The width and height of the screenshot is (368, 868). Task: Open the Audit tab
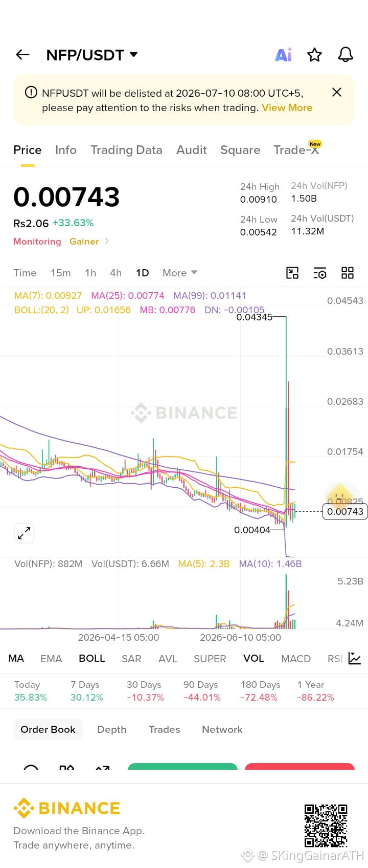192,150
